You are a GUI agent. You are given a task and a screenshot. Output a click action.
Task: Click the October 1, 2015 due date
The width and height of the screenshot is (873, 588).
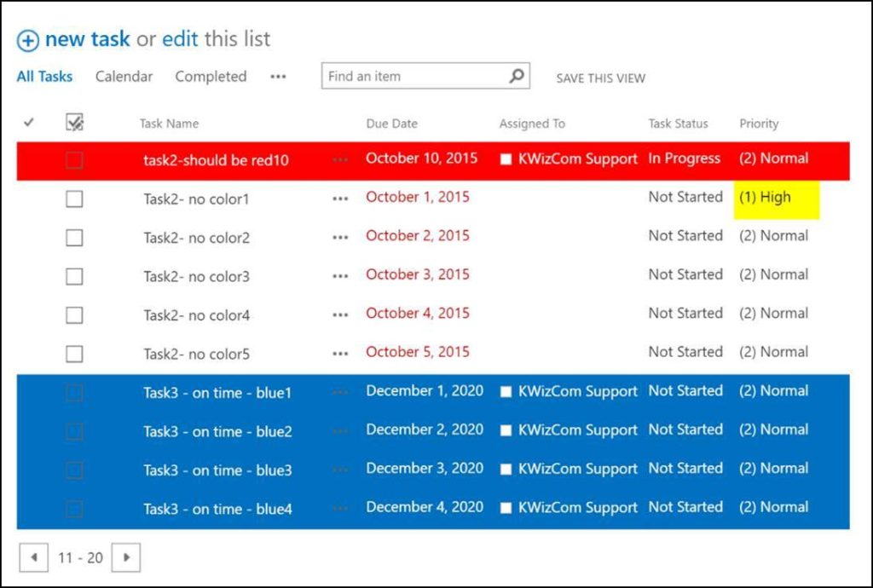418,197
